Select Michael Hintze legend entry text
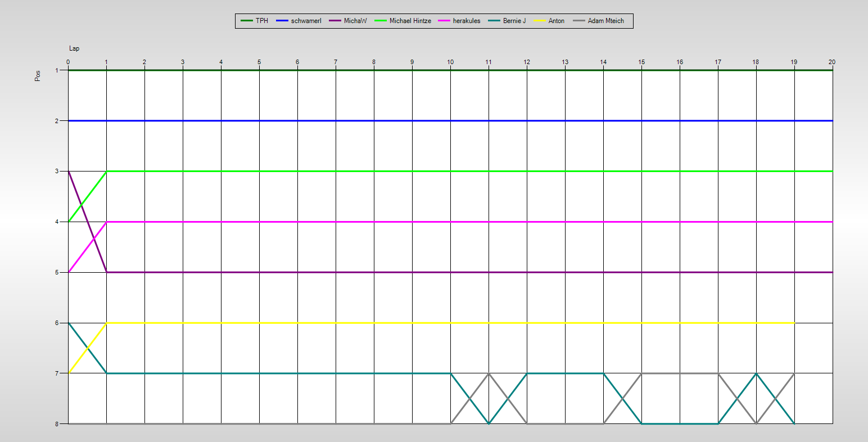This screenshot has width=868, height=442. tap(410, 21)
